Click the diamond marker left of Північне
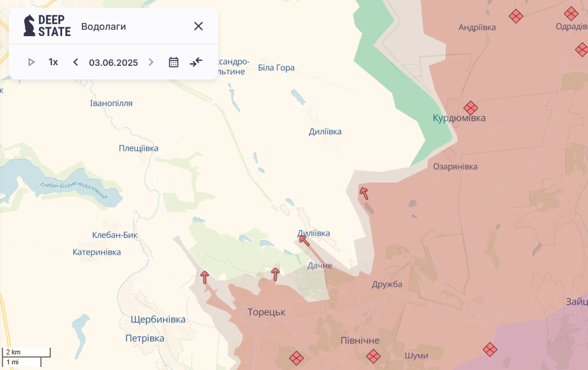The width and height of the screenshot is (588, 370). 296,358
